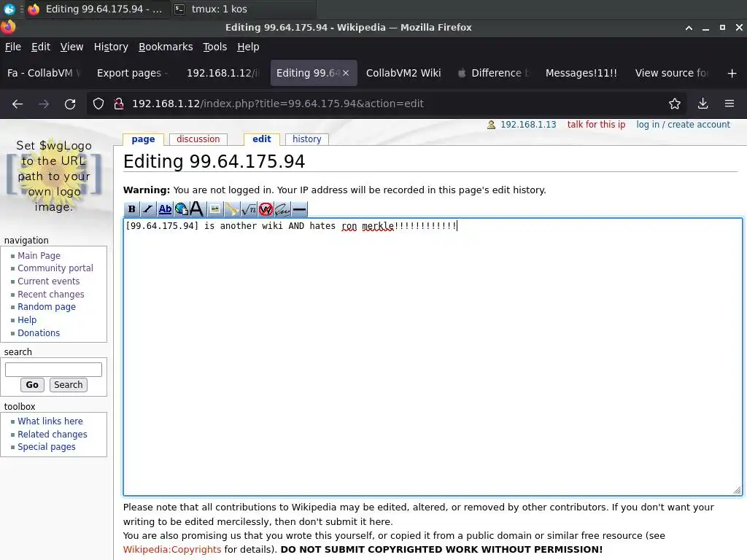
Task: Close the Editing 99.64 tab
Action: (346, 73)
